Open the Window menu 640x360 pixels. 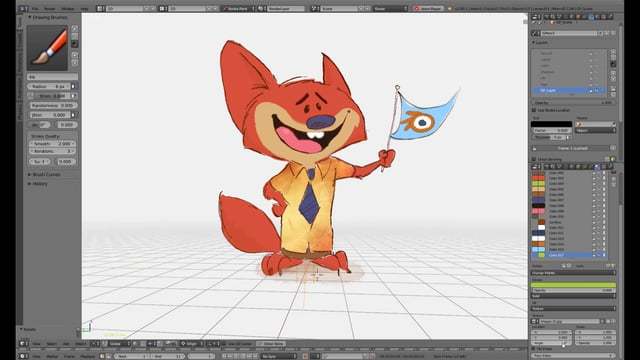68,8
